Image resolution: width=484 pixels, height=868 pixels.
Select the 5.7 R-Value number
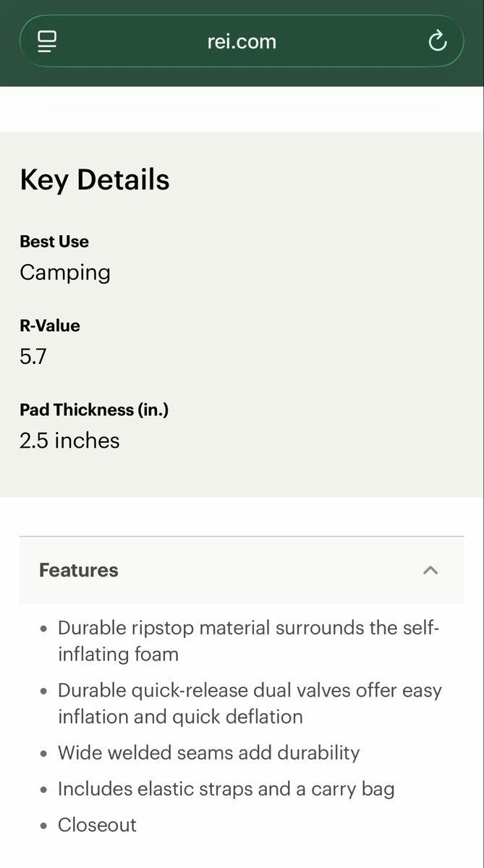[x=33, y=357]
